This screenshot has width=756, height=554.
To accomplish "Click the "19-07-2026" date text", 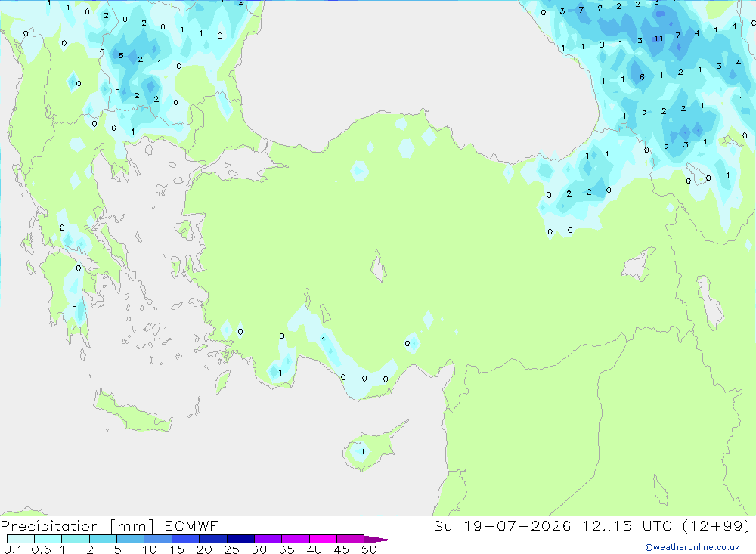I will click(x=517, y=525).
